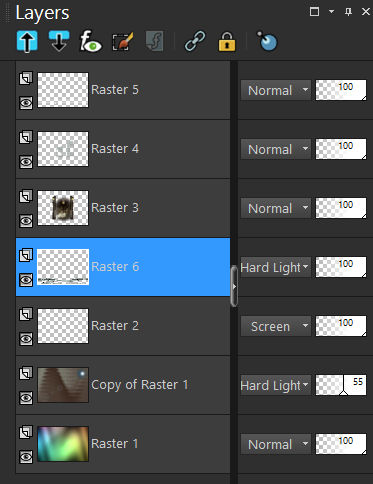Open Screen blend mode dropdown for Raster 2
This screenshot has height=484, width=373.
276,326
